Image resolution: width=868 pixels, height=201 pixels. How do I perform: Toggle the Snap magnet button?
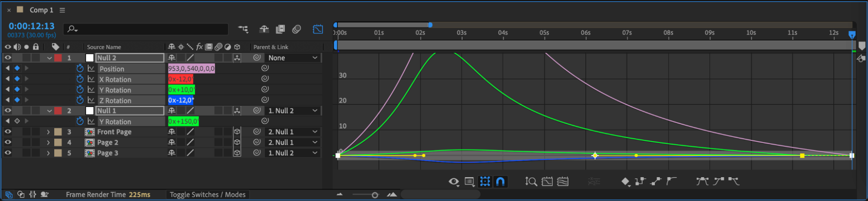pos(501,182)
